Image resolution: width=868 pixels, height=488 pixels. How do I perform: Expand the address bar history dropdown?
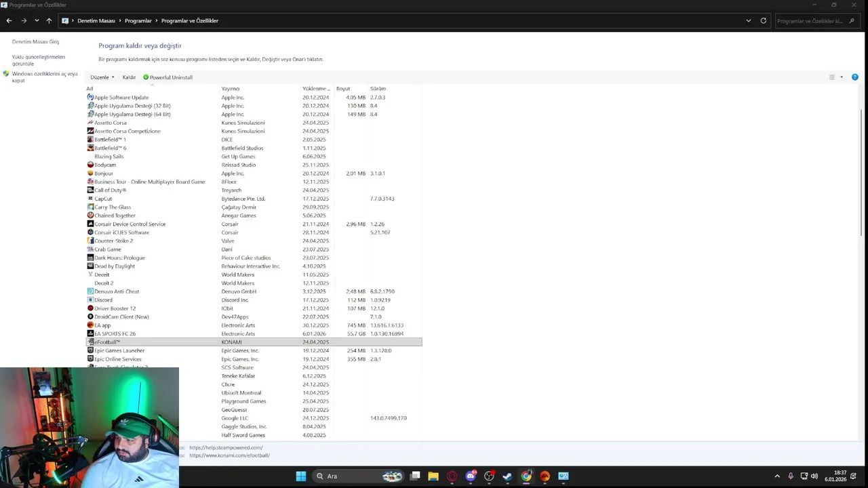point(749,20)
